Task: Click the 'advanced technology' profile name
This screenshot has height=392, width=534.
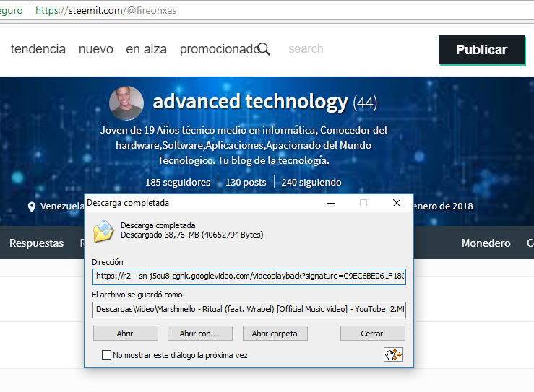Action: pyautogui.click(x=250, y=102)
